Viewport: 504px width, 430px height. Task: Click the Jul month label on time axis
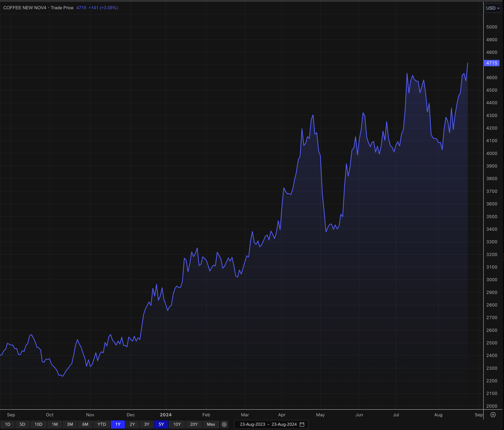point(396,415)
